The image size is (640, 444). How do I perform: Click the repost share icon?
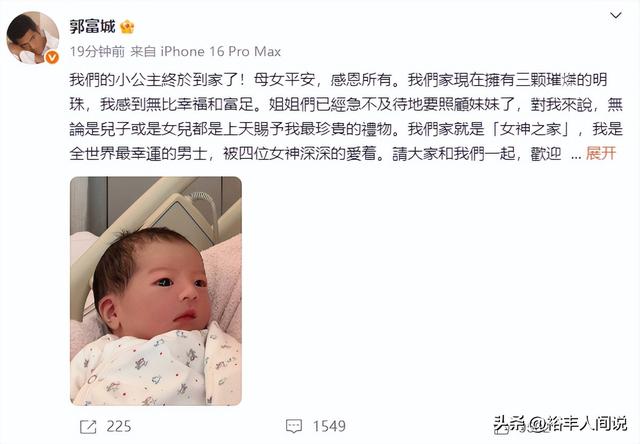88,427
